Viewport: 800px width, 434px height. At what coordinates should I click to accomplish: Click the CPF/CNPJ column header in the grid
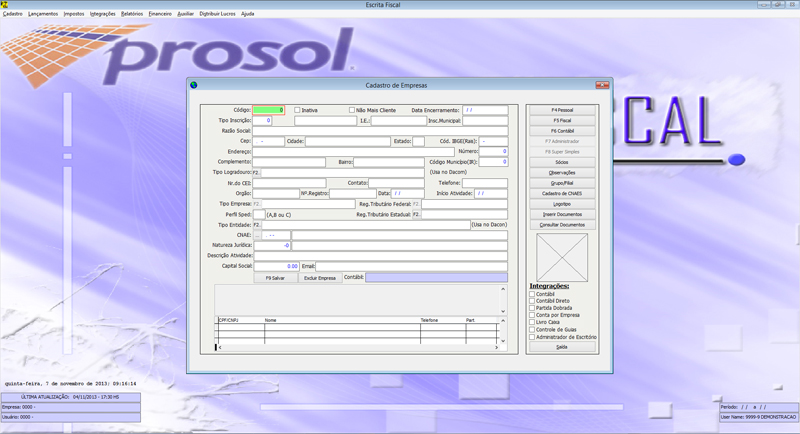(x=228, y=320)
